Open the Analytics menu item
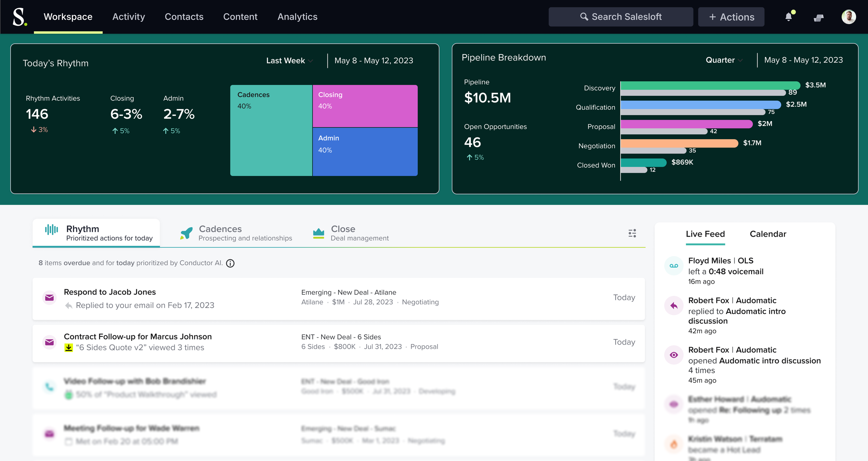Viewport: 868px width, 461px height. point(297,17)
